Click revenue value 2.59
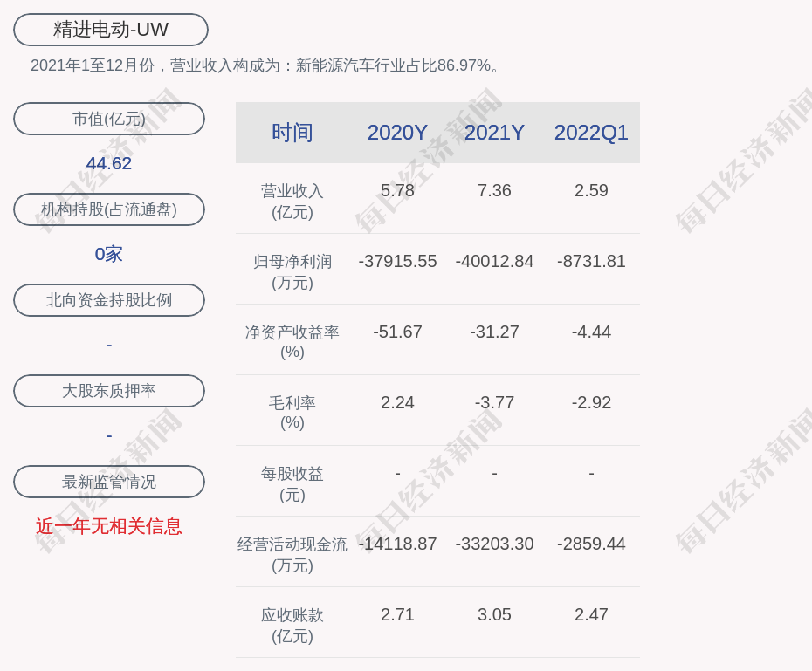The height and width of the screenshot is (671, 812). (x=591, y=190)
